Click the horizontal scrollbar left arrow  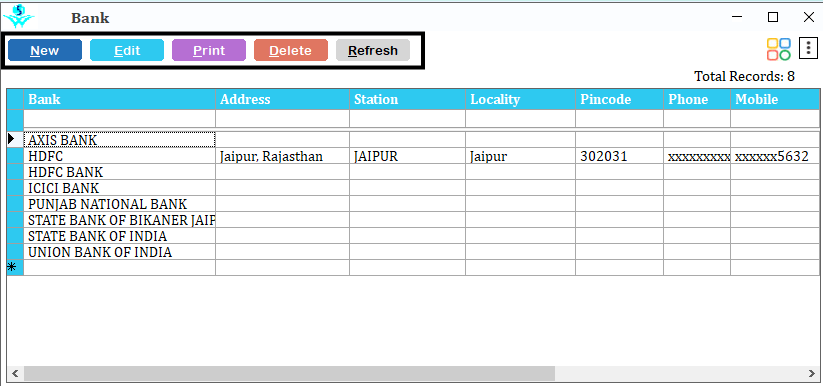click(x=15, y=373)
